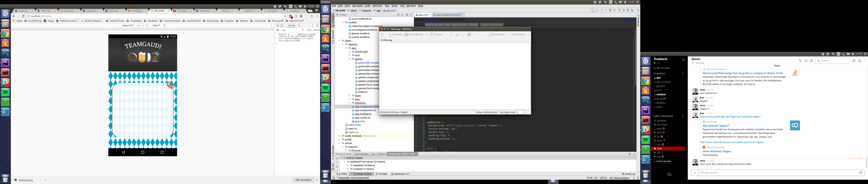Image resolution: width=868 pixels, height=184 pixels.
Task: Click the rotate device icon in device toolbar
Action: point(164,26)
